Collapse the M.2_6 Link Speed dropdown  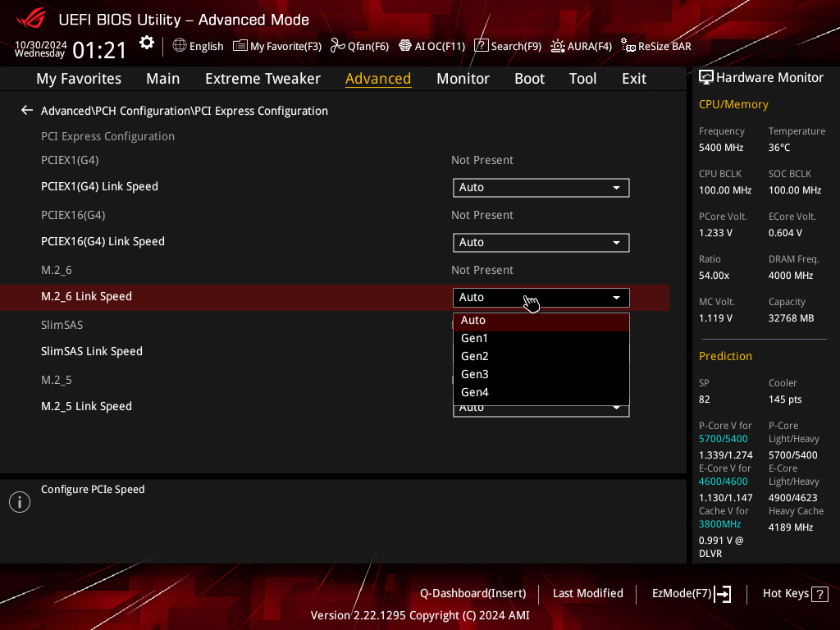[x=541, y=297]
